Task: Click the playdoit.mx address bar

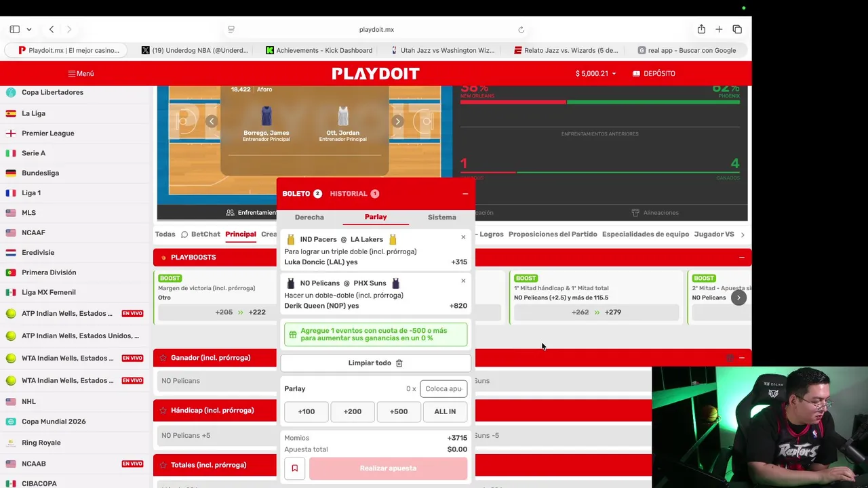Action: click(376, 30)
